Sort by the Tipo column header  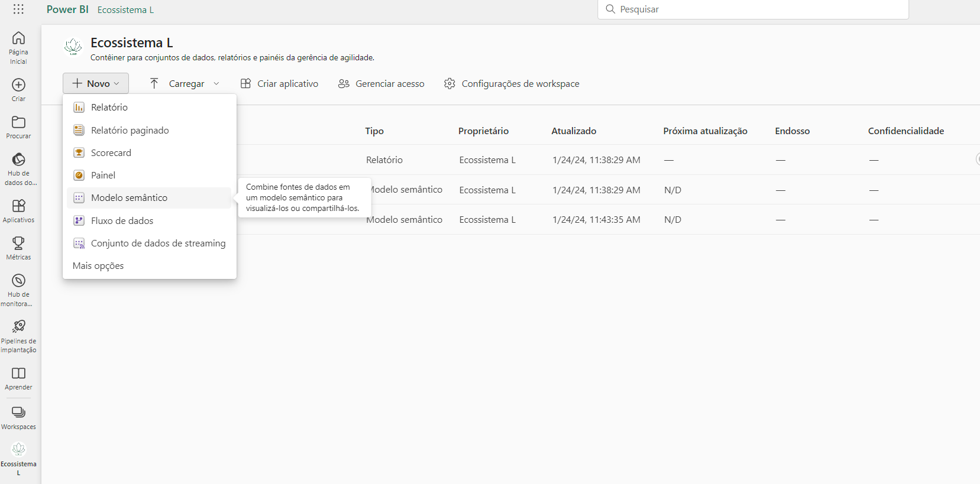374,131
